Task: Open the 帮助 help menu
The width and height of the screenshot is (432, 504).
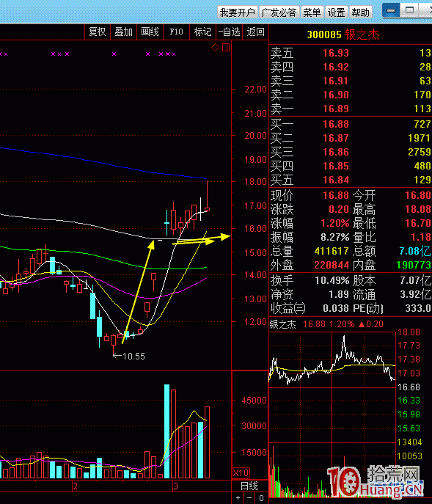Action: pos(360,12)
